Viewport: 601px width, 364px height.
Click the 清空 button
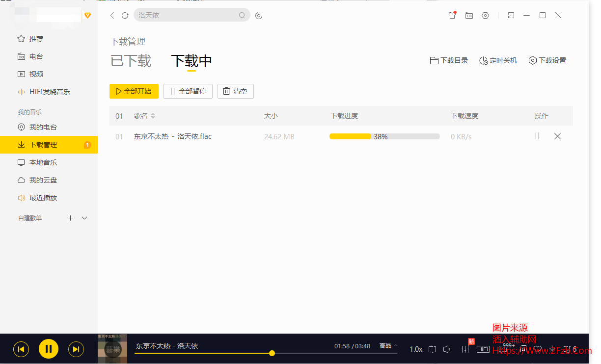pos(236,91)
